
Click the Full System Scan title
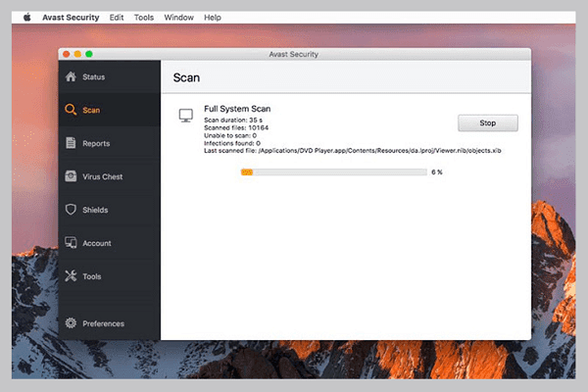[237, 109]
